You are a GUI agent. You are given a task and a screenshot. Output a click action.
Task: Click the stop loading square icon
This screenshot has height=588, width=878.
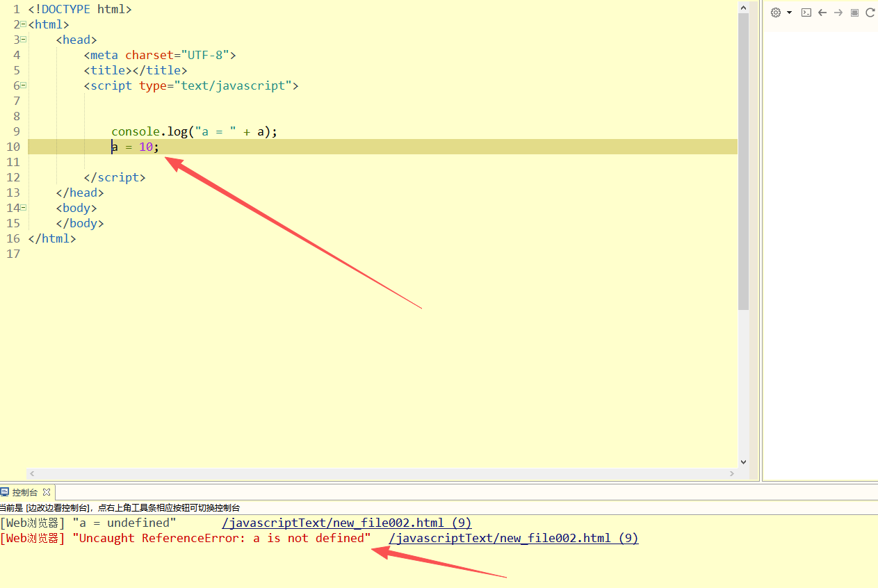pyautogui.click(x=854, y=13)
